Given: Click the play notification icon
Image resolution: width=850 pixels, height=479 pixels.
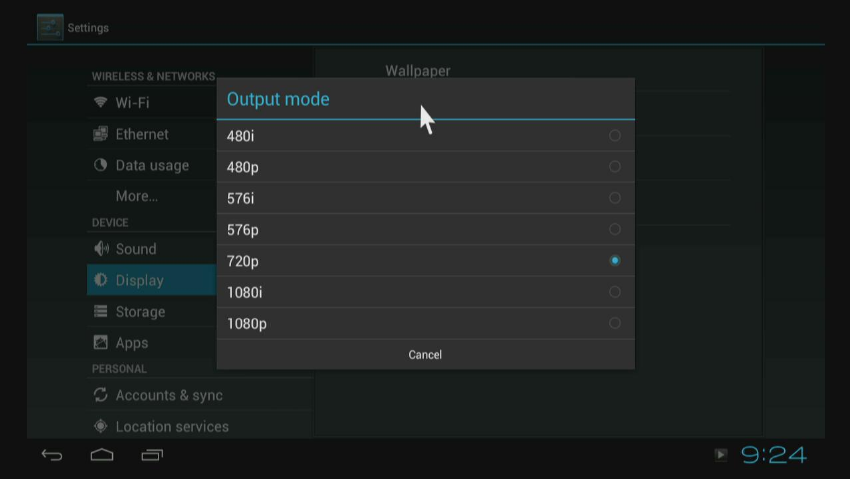Looking at the screenshot, I should (x=720, y=455).
